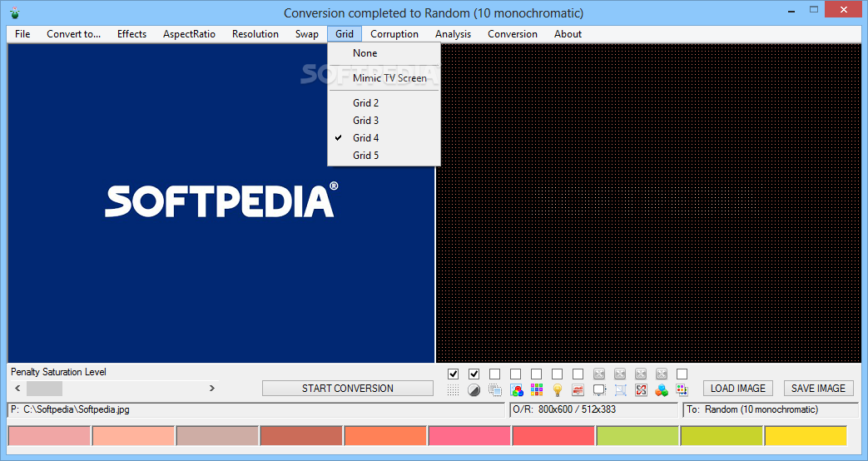Click the dotted grid pattern icon
868x461 pixels.
coord(453,390)
